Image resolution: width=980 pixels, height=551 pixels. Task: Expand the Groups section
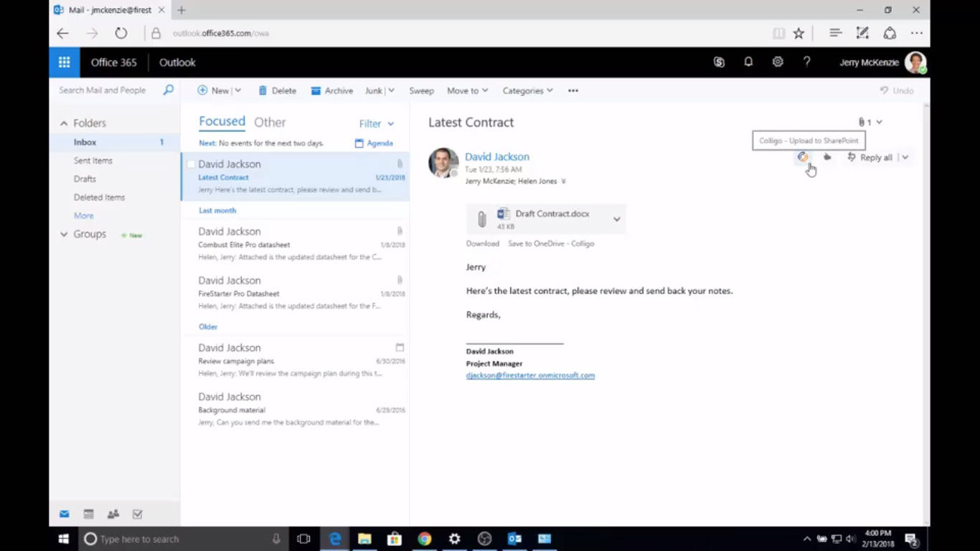(64, 235)
